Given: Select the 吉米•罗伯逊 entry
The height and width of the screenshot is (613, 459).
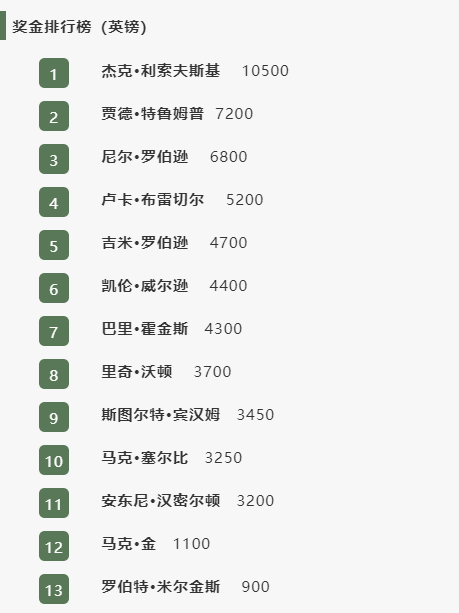Looking at the screenshot, I should pyautogui.click(x=145, y=243).
